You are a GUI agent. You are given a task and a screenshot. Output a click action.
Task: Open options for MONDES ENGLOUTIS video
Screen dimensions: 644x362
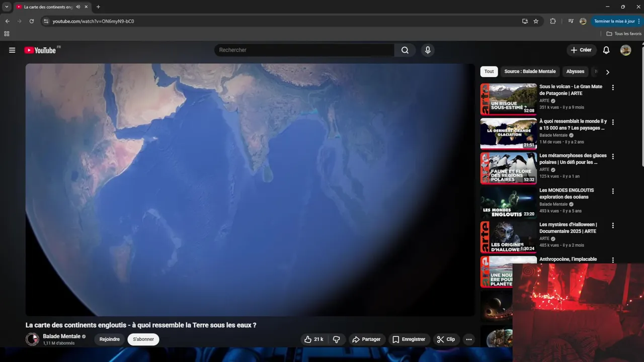tap(613, 191)
